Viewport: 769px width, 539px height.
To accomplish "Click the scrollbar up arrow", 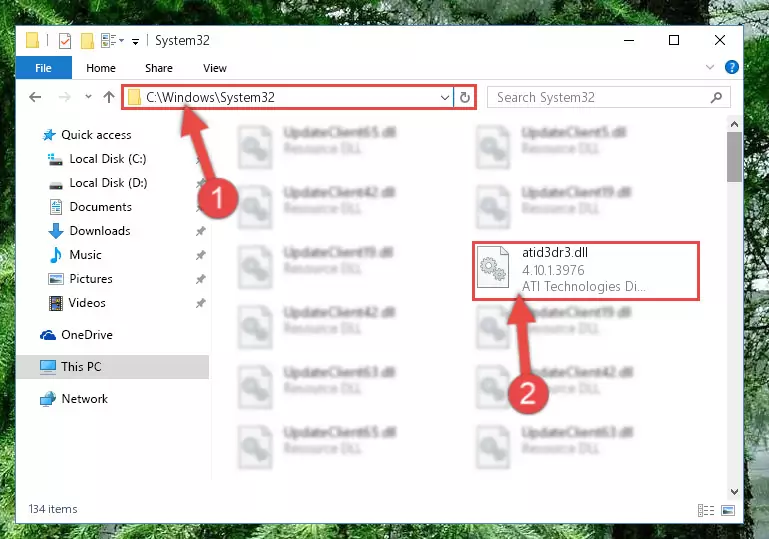I will point(734,125).
